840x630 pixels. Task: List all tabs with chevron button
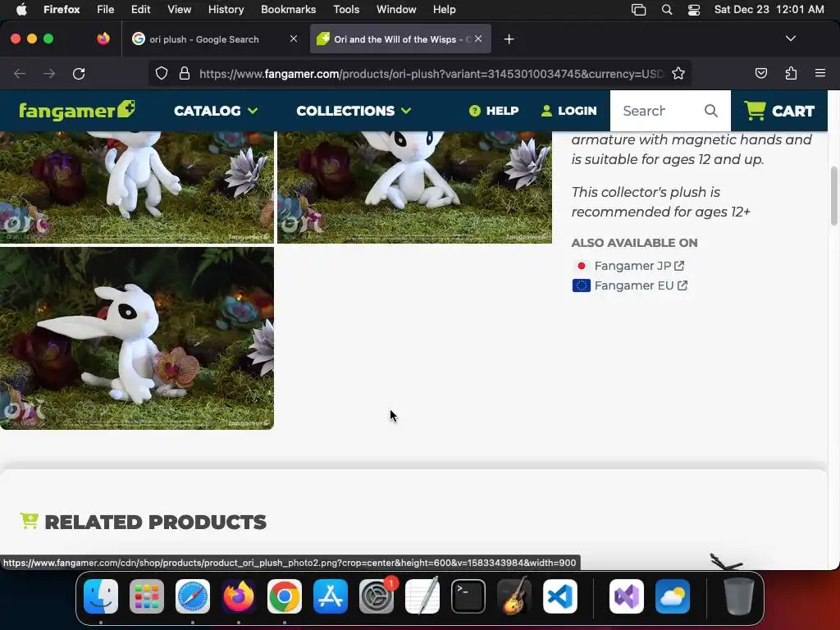[x=790, y=39]
